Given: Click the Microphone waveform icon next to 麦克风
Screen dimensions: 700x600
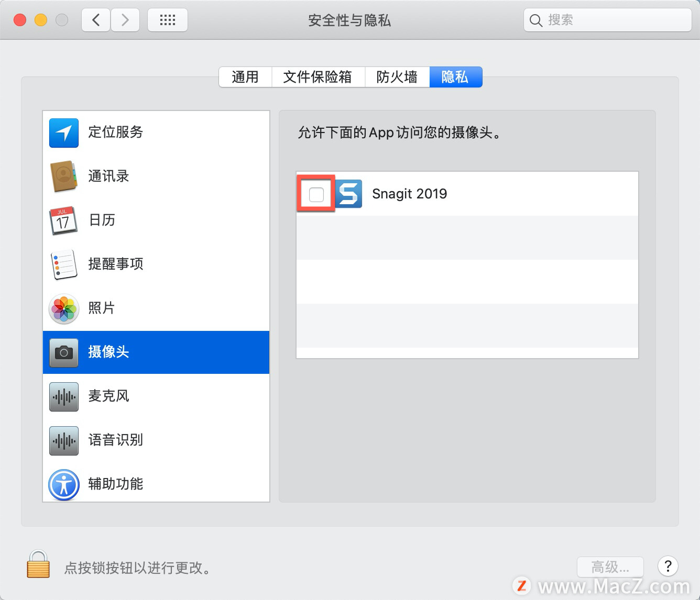Looking at the screenshot, I should [x=64, y=396].
